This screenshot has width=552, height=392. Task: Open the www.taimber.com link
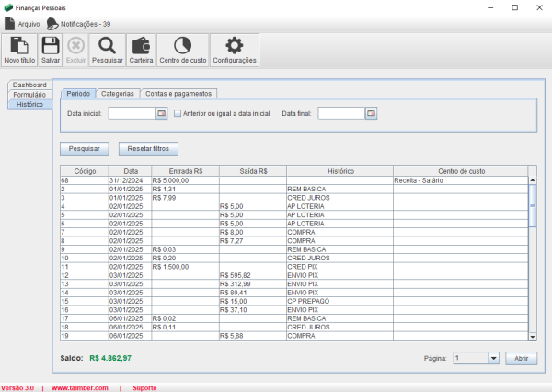point(80,387)
